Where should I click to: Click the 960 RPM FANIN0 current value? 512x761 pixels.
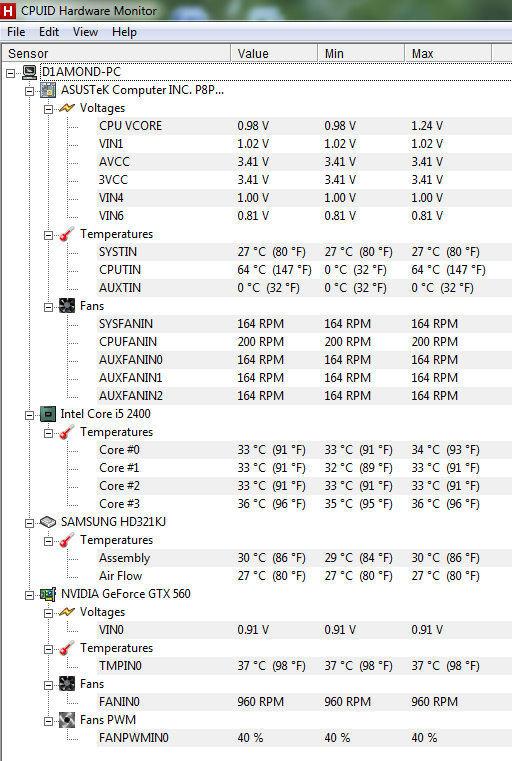point(261,702)
